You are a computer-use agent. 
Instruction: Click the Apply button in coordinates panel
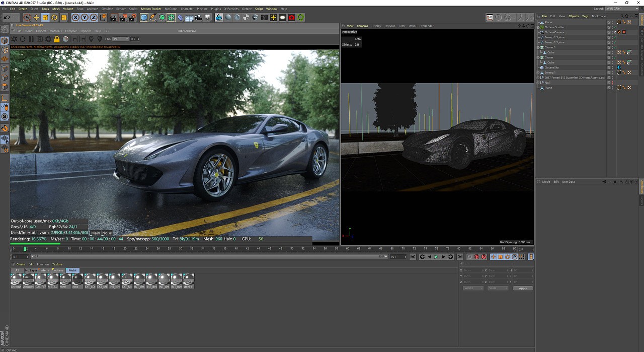click(x=523, y=288)
